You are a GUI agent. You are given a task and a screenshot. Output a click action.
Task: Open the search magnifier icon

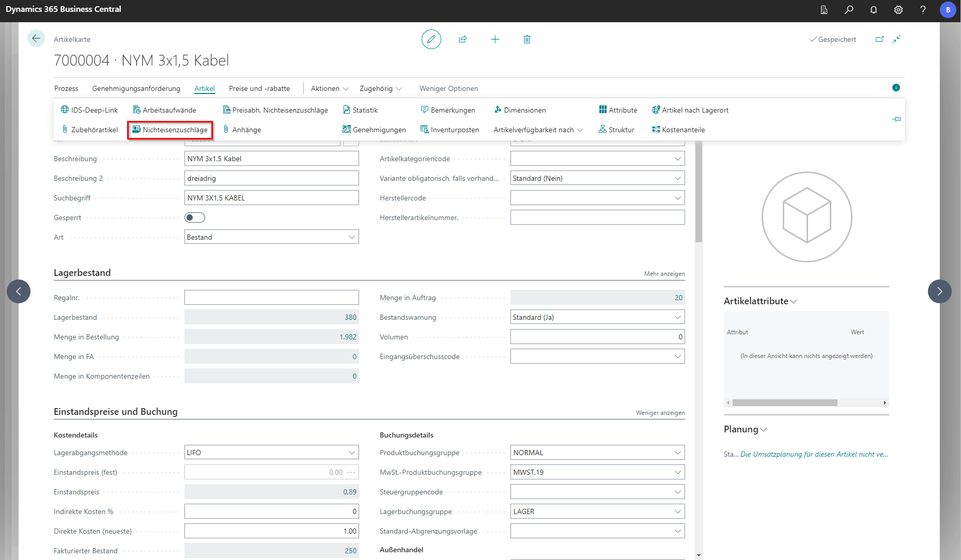849,10
